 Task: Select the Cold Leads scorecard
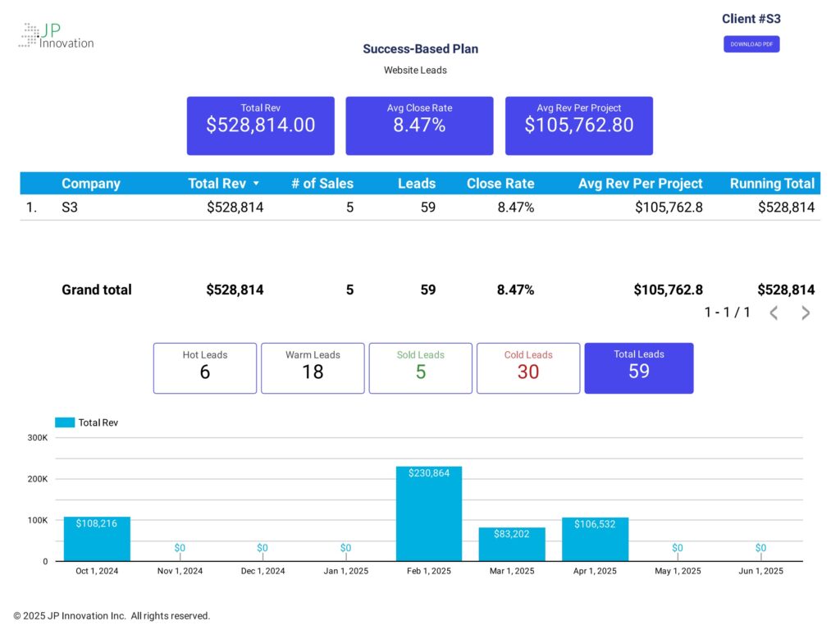tap(528, 368)
